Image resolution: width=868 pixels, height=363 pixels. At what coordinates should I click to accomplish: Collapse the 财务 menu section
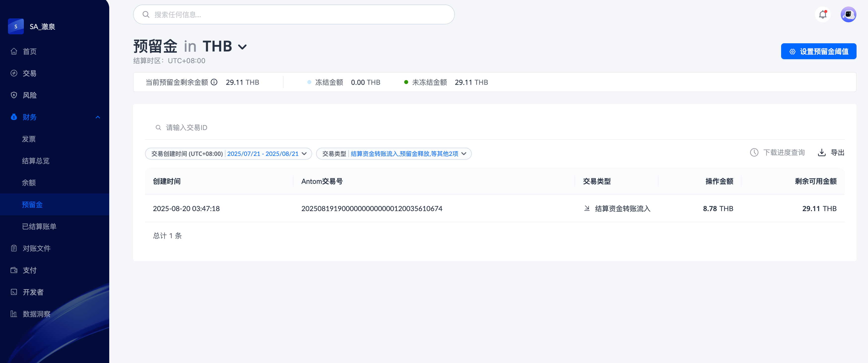click(x=98, y=117)
